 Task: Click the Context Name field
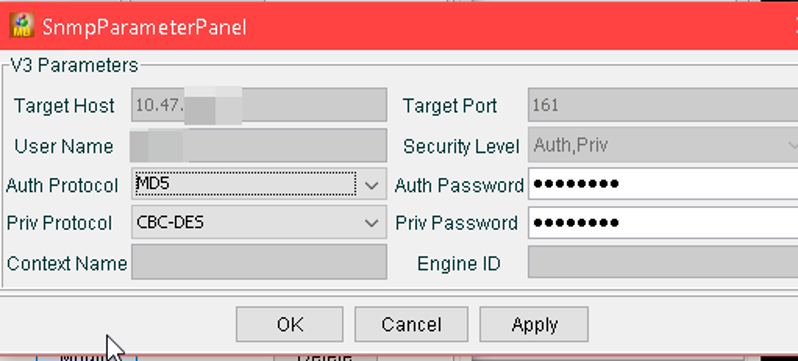(259, 262)
